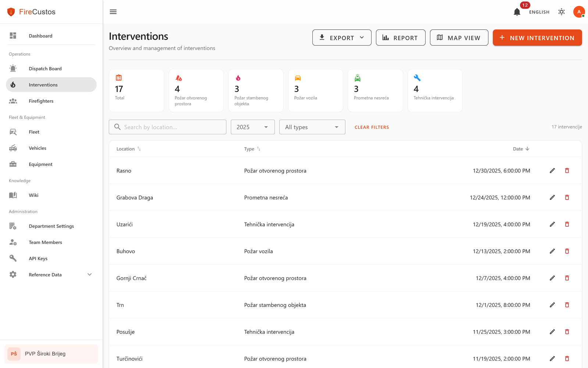588x368 pixels.
Task: Delete the Posušje intervention
Action: [567, 332]
